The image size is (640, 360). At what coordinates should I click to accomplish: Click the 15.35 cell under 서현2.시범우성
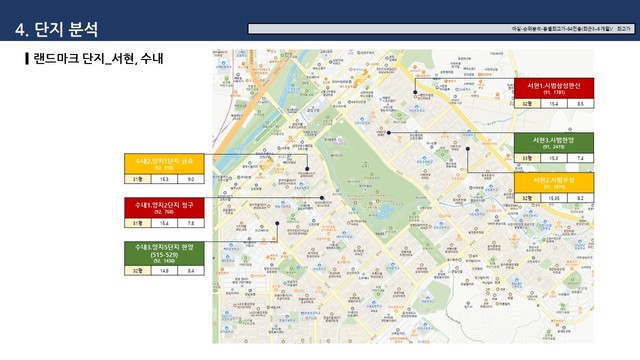coord(554,198)
